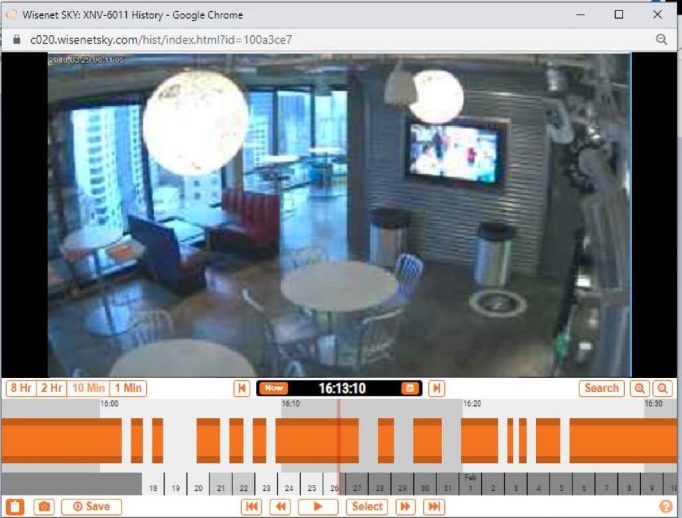Screen dimensions: 682x518
Task: Set timeline range to 1 Min
Action: coord(128,388)
